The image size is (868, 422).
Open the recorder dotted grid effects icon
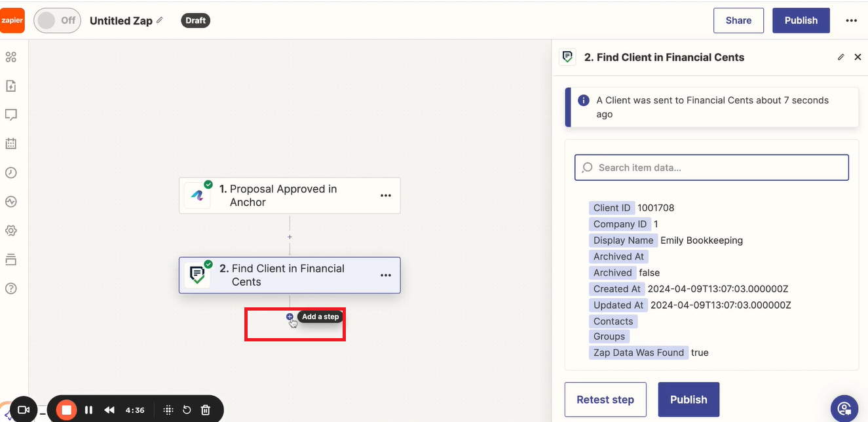[x=168, y=410]
